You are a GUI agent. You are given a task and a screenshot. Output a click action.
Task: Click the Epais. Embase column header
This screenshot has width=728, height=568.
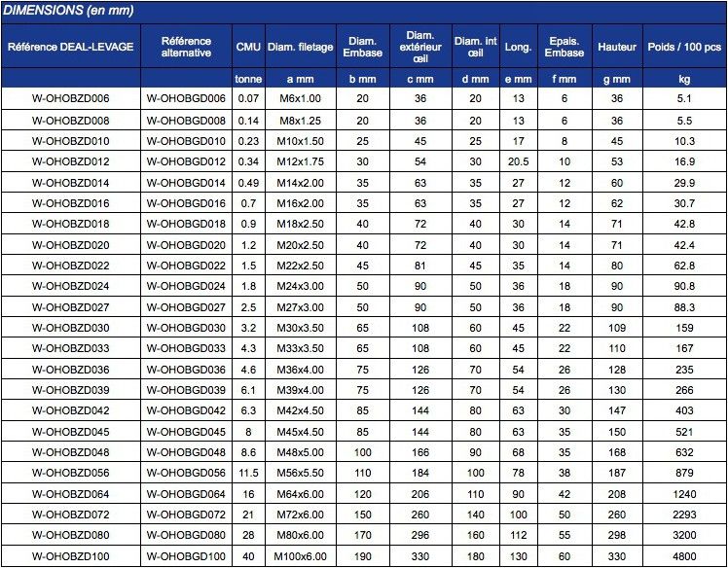[565, 47]
